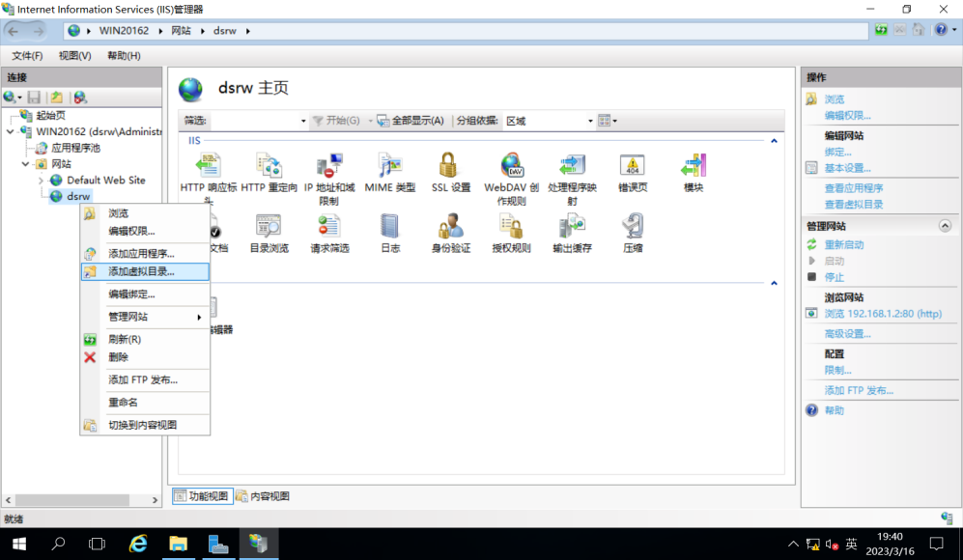This screenshot has height=560, width=963.
Task: Switch to the 功能视图 tab
Action: point(202,496)
